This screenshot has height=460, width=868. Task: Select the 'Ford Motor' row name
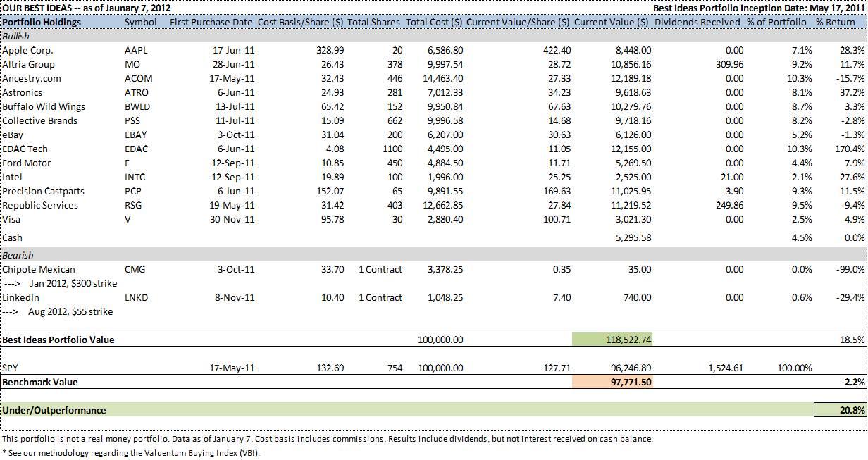(26, 163)
